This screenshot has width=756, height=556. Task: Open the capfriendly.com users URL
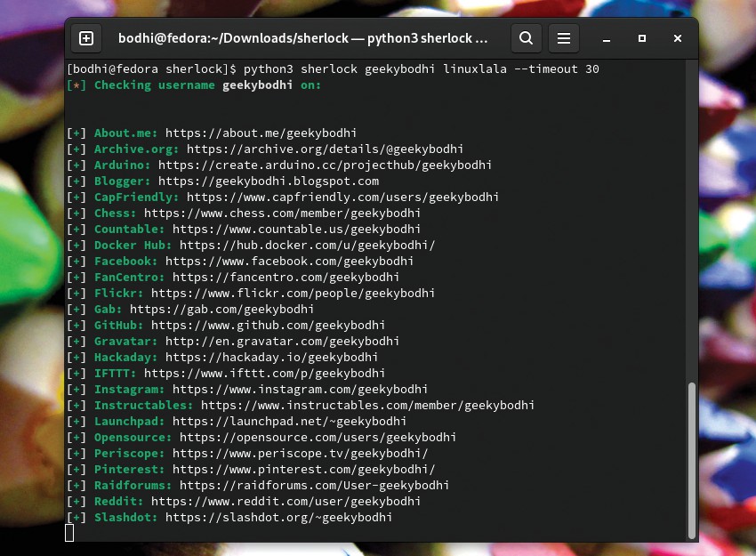point(342,197)
